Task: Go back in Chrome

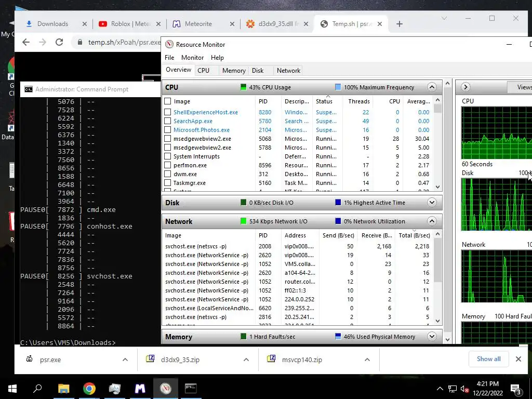Action: tap(26, 42)
